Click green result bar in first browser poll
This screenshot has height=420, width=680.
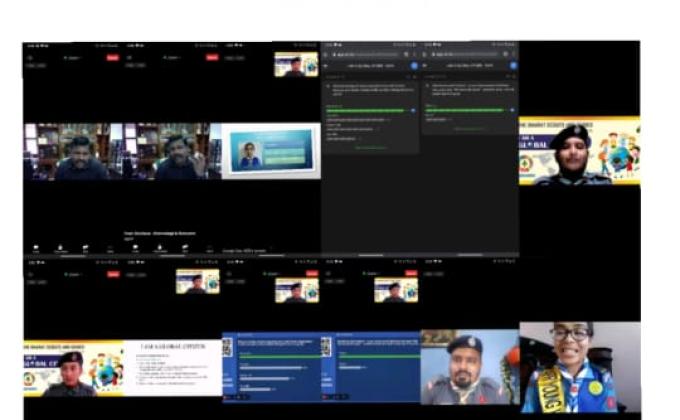[x=366, y=110]
